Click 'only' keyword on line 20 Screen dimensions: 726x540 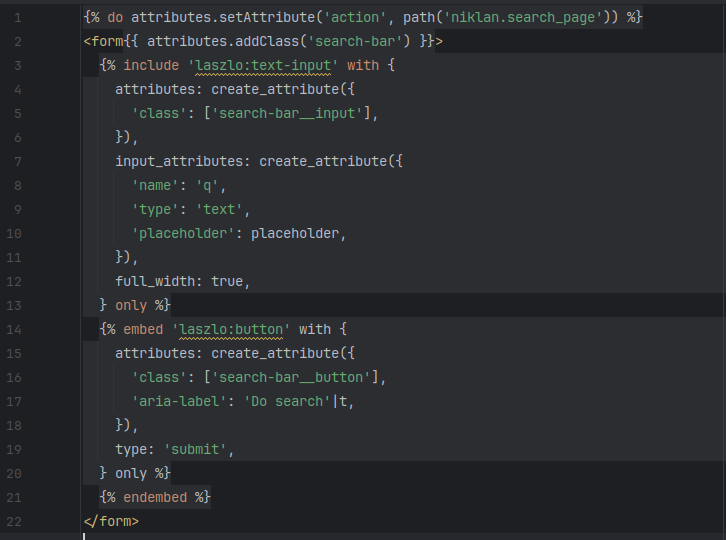tap(131, 473)
